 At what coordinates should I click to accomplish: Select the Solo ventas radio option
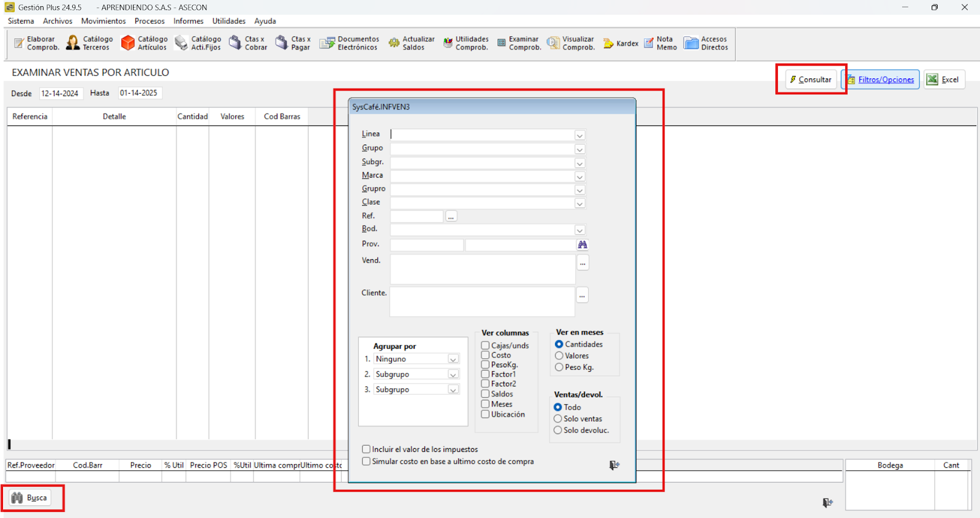(558, 419)
